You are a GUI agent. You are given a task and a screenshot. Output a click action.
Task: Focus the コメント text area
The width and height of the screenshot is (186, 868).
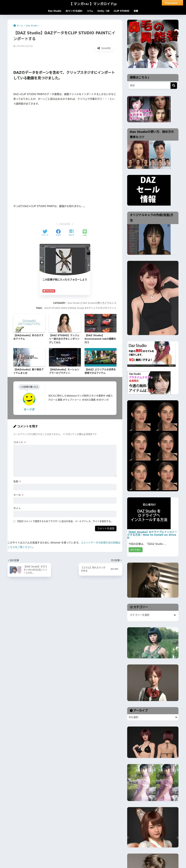(x=65, y=461)
